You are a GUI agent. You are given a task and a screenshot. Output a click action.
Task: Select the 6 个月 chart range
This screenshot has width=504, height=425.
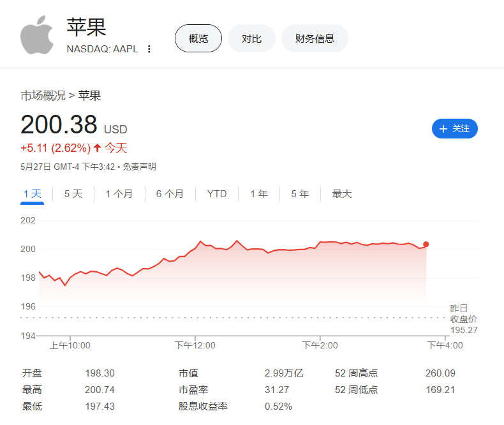[x=170, y=194]
